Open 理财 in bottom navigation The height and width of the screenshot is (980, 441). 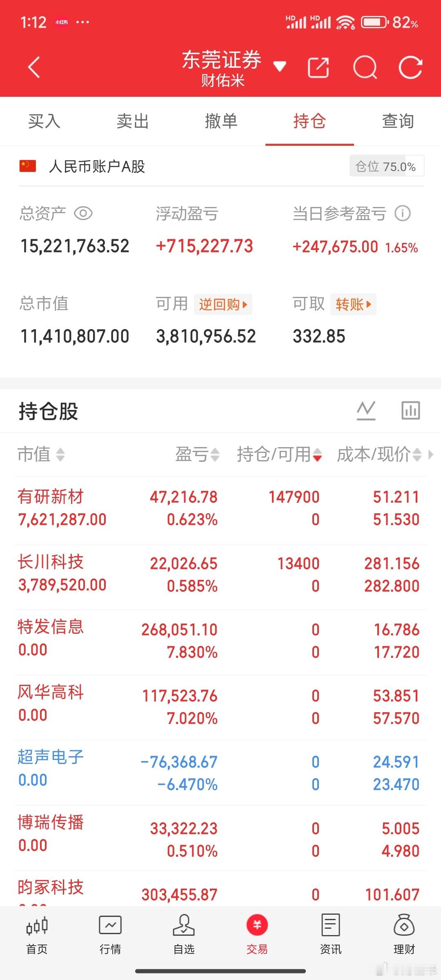point(404,934)
